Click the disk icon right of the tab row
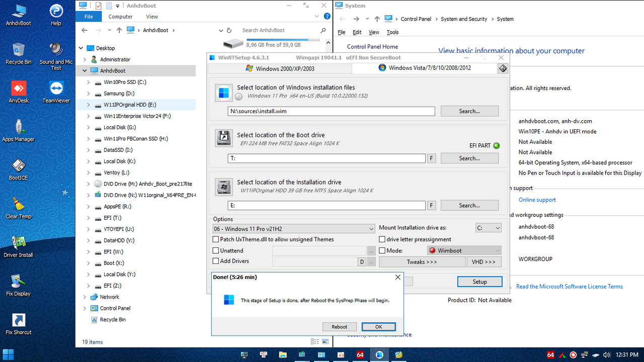Screen dimensions: 644x362 tap(502, 68)
